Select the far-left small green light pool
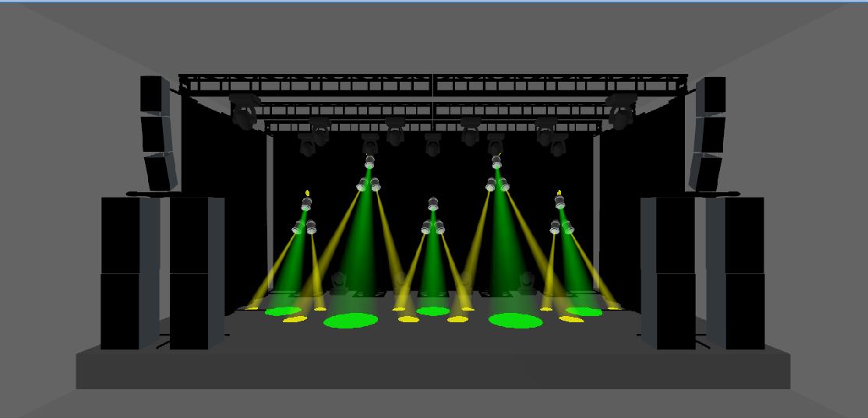 283,311
